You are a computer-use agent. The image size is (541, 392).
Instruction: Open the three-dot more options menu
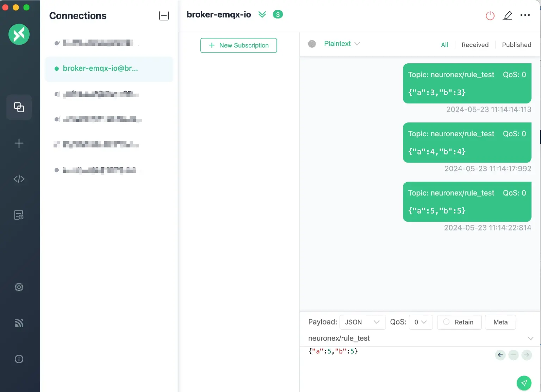[525, 15]
